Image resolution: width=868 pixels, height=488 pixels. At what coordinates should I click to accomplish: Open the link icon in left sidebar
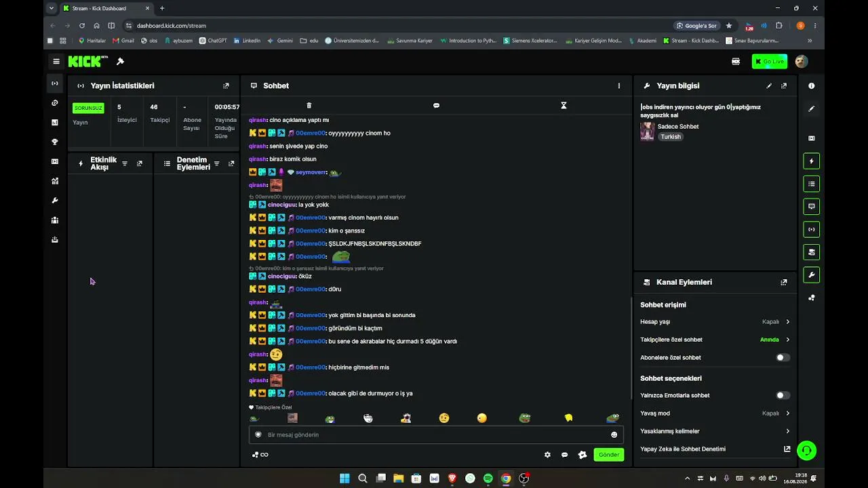coord(55,103)
